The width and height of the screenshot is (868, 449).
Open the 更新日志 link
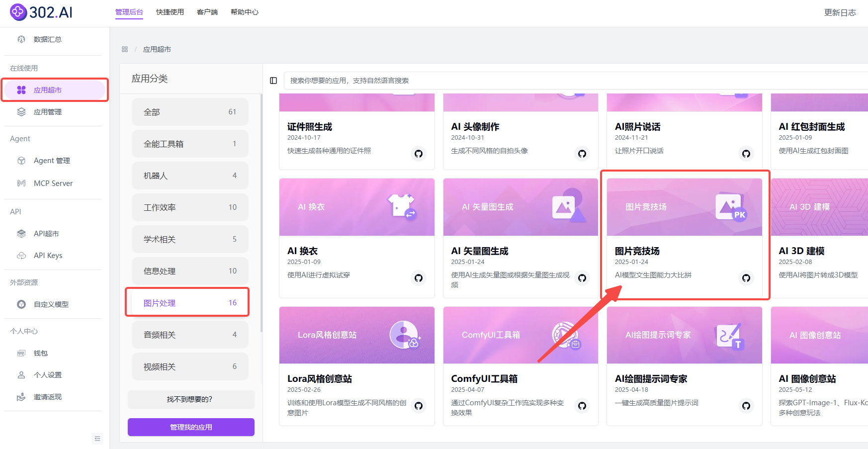click(840, 13)
